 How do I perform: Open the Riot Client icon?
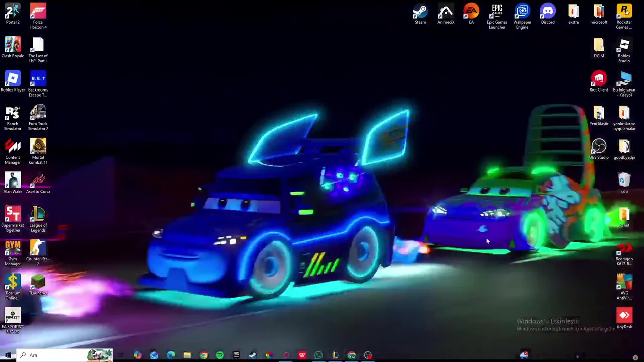pyautogui.click(x=599, y=81)
